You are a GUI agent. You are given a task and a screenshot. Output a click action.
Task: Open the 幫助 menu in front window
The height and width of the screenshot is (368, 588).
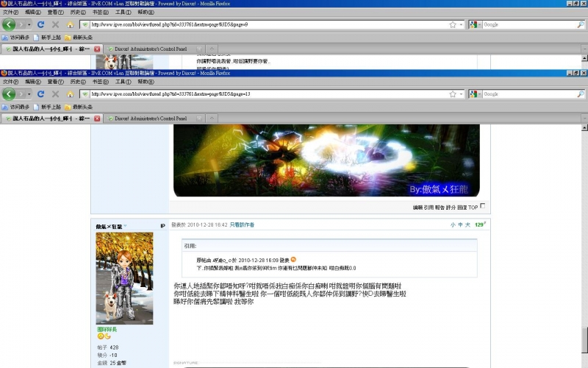[146, 82]
